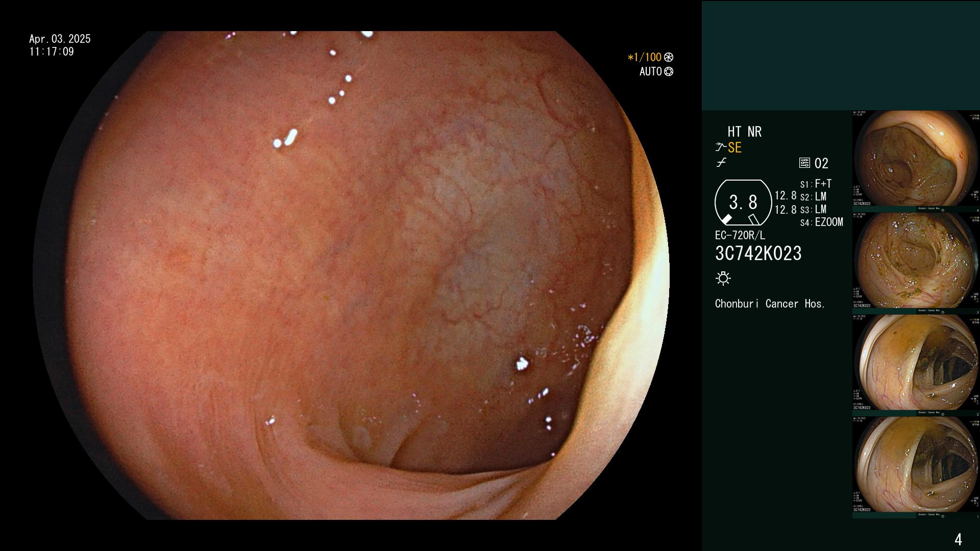Click the upper 12.8 value
Screen dimensions: 980x551
786,195
